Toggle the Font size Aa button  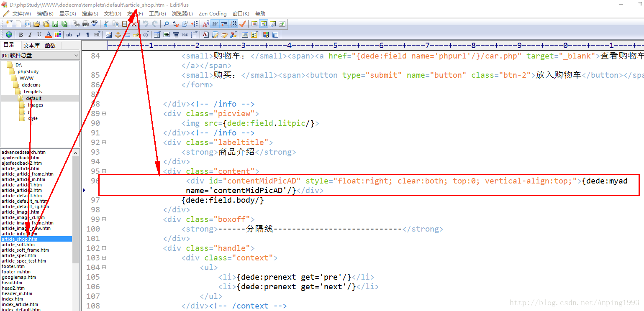point(205,24)
